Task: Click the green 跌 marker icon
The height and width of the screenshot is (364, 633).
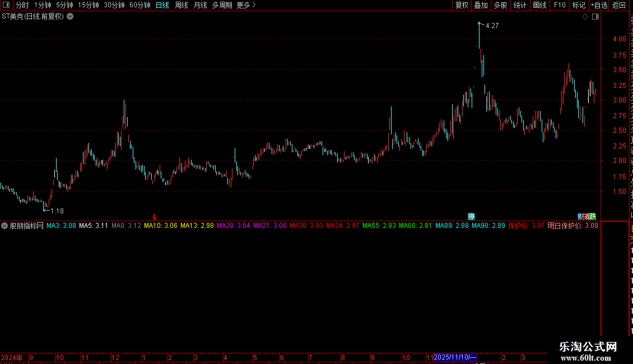Action: tap(593, 217)
